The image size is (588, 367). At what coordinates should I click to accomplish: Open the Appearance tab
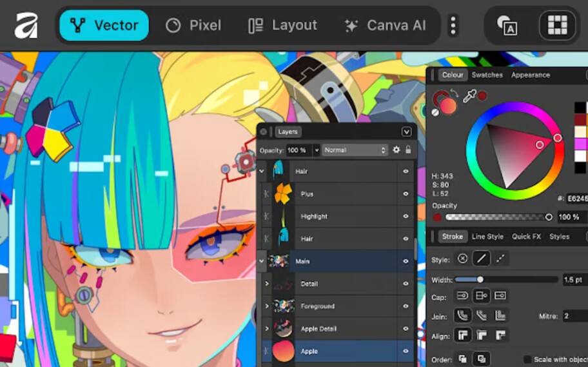click(x=530, y=75)
